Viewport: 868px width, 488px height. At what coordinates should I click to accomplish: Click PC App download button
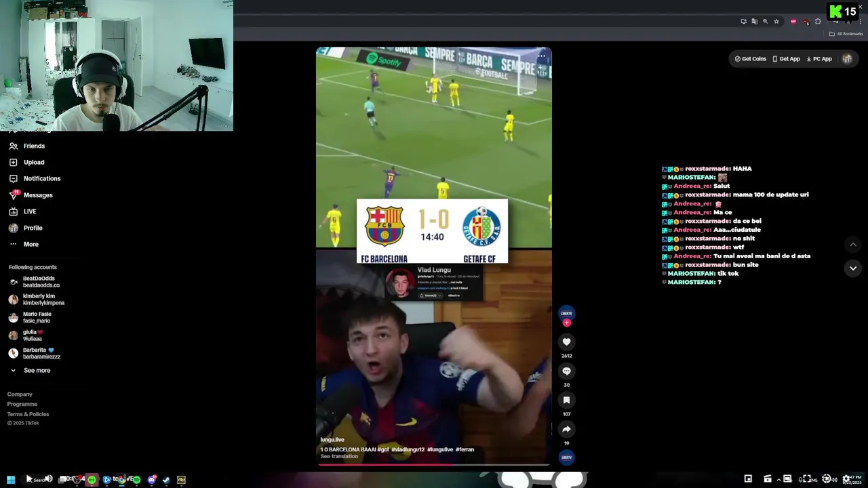819,59
